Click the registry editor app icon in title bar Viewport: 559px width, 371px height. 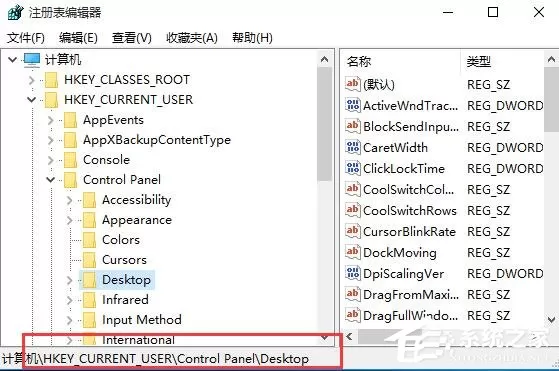(x=15, y=13)
